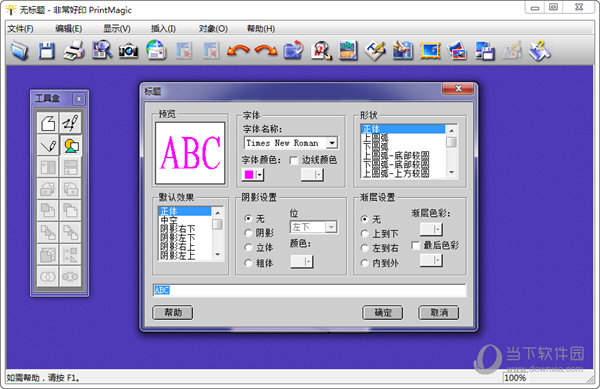Viewport: 600px width, 389px height.
Task: Open the 显示(V) menu
Action: [117, 29]
